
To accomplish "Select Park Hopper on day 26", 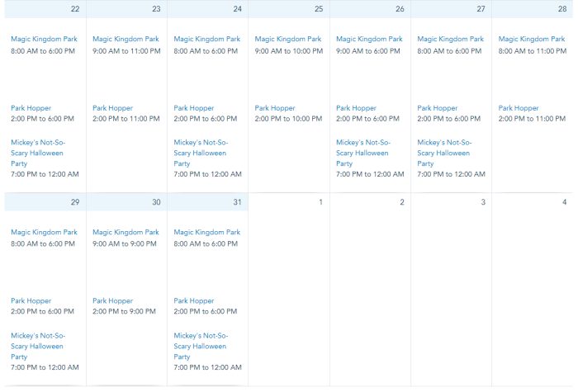I will 356,108.
